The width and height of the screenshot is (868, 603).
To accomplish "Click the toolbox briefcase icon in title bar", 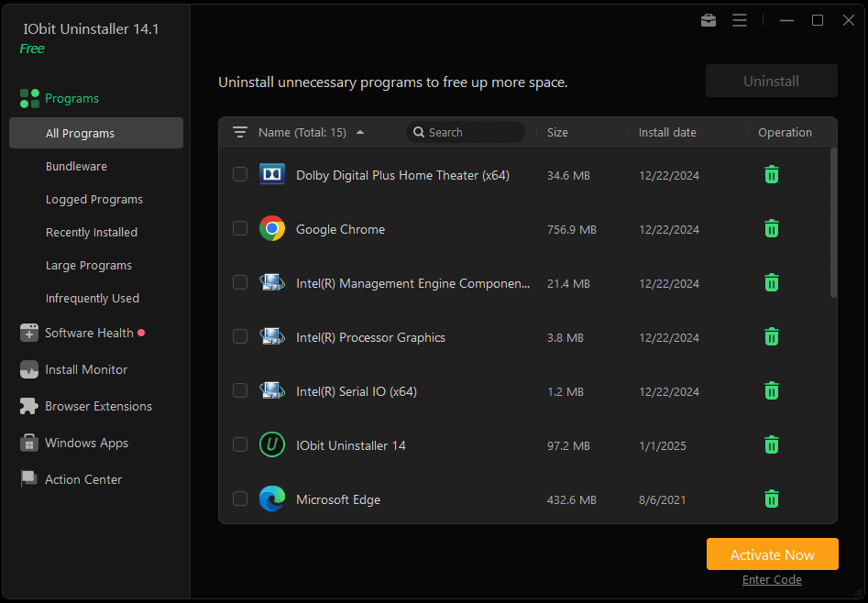I will (x=708, y=20).
